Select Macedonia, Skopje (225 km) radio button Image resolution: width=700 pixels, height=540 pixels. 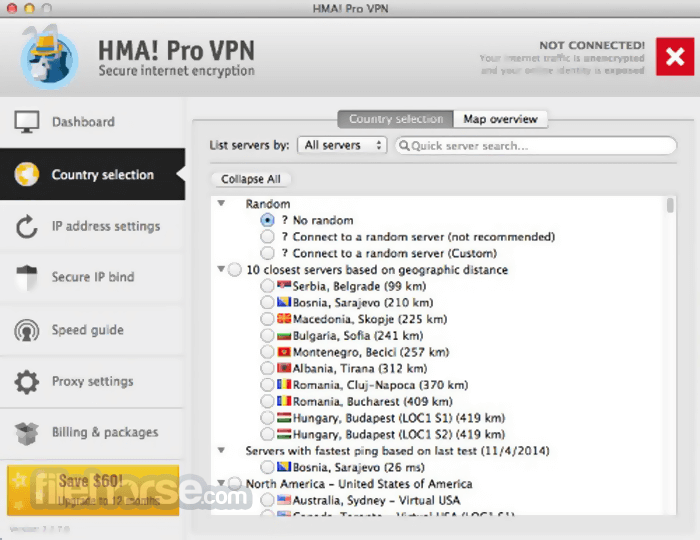267,319
